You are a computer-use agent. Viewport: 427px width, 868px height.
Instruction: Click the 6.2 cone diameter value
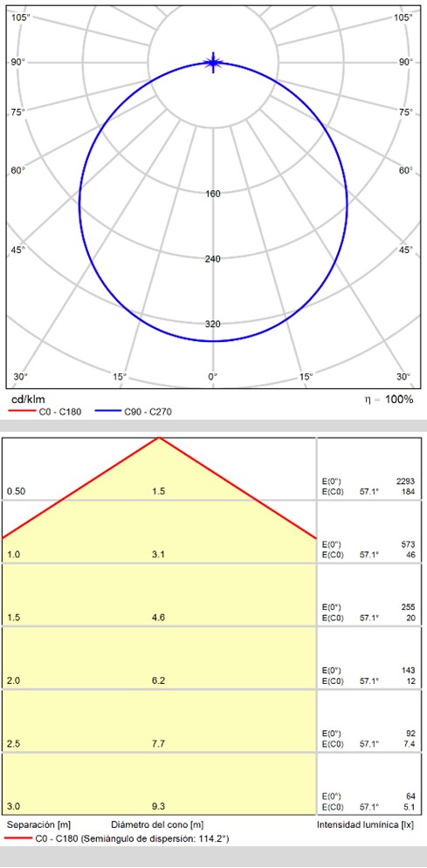point(158,680)
